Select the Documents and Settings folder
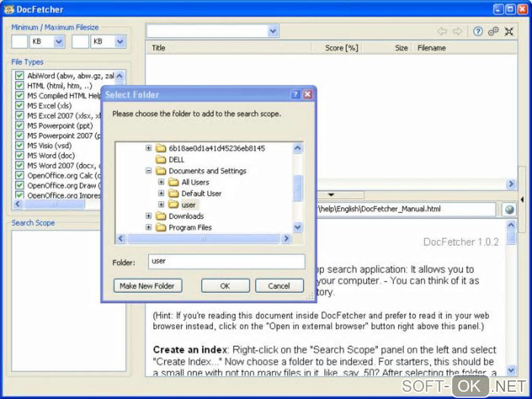The height and width of the screenshot is (399, 532). (x=207, y=171)
